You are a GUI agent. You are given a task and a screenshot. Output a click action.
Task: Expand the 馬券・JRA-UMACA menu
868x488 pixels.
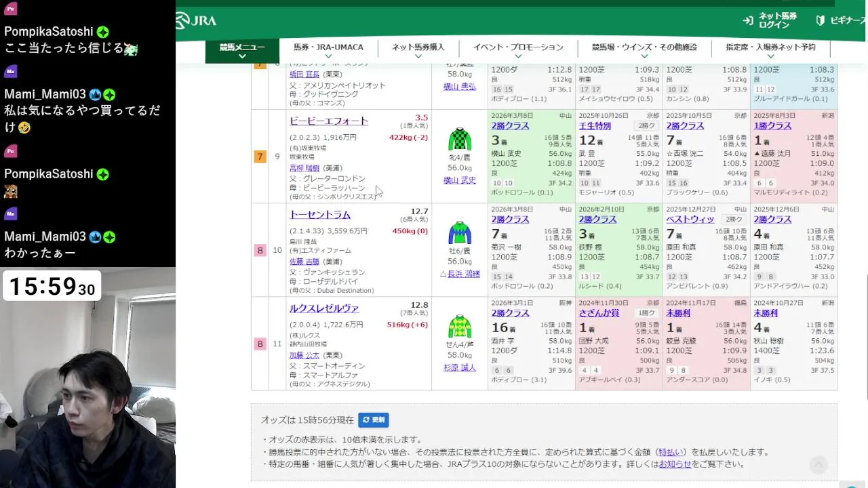328,51
